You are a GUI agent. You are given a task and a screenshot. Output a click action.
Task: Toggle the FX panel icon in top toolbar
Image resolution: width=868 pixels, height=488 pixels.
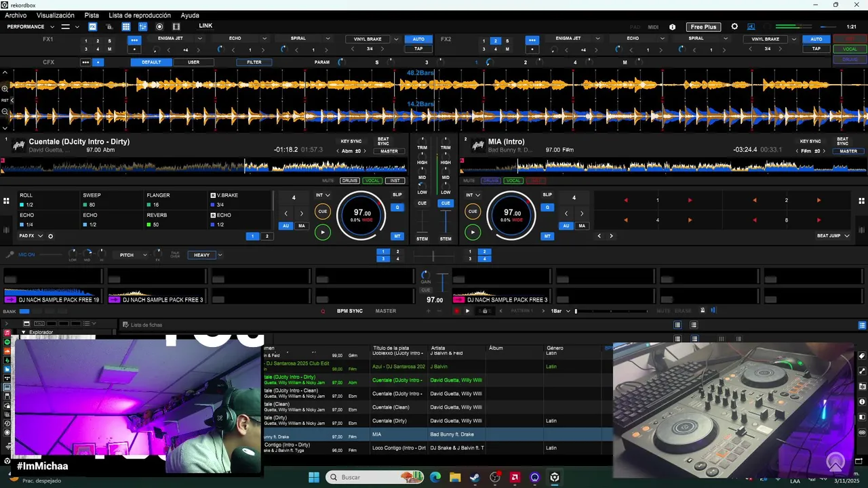pos(93,26)
